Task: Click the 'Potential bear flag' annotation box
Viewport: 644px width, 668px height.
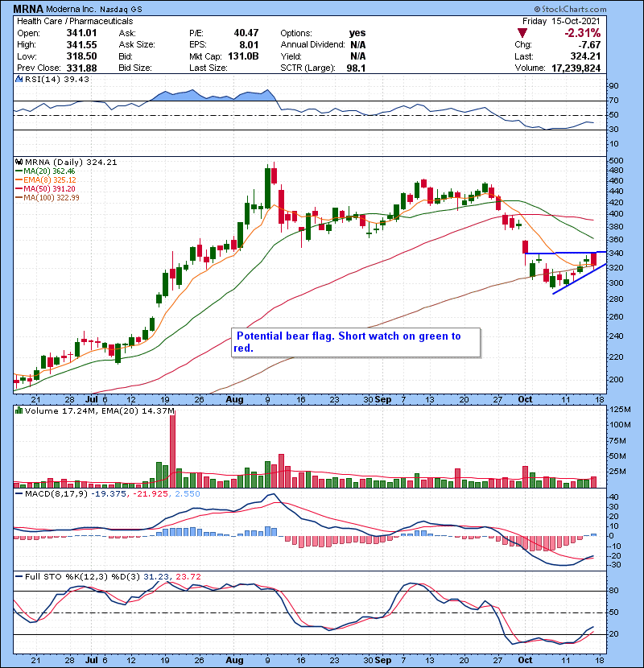Action: pyautogui.click(x=356, y=342)
